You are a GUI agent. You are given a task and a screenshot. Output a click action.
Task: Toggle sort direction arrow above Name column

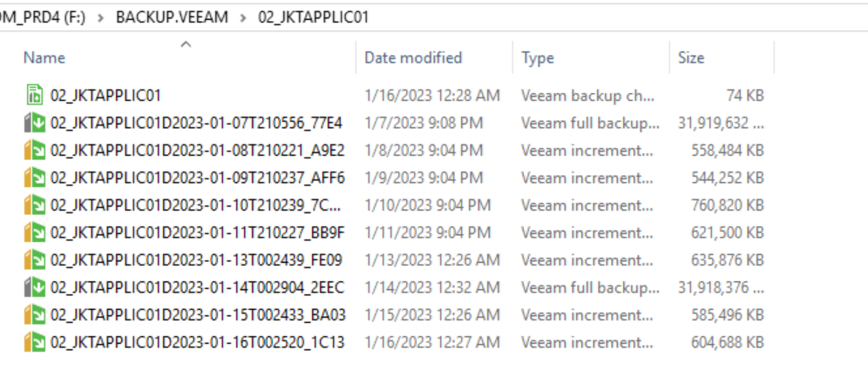(x=186, y=44)
